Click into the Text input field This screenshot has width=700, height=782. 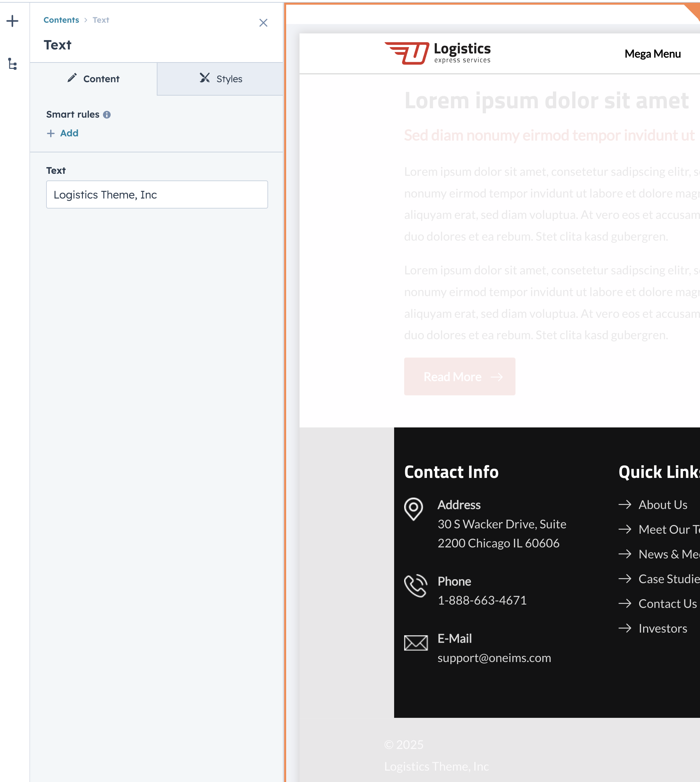click(157, 194)
